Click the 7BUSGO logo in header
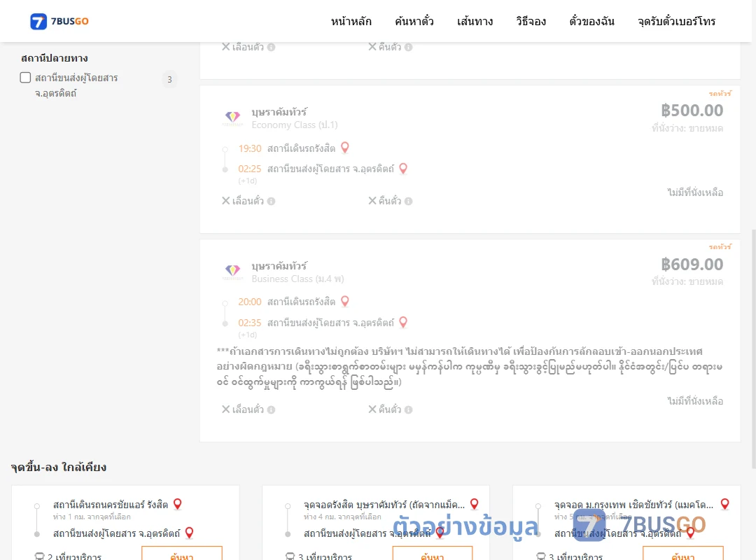Viewport: 756px width, 560px height. (59, 21)
